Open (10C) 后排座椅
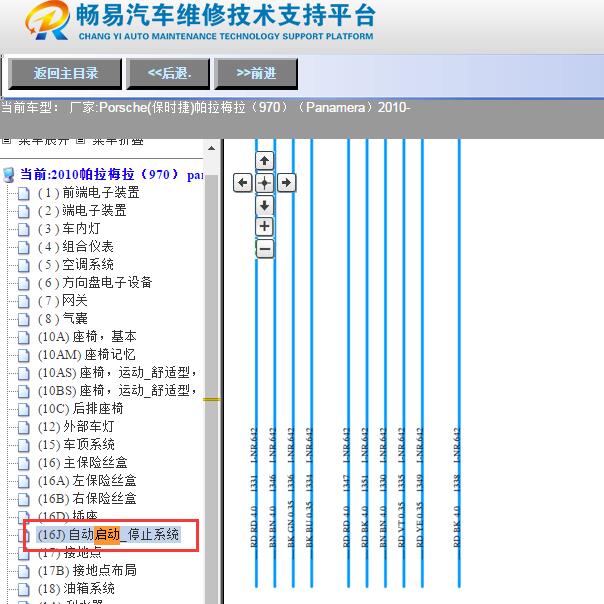This screenshot has height=604, width=604. pos(81,408)
